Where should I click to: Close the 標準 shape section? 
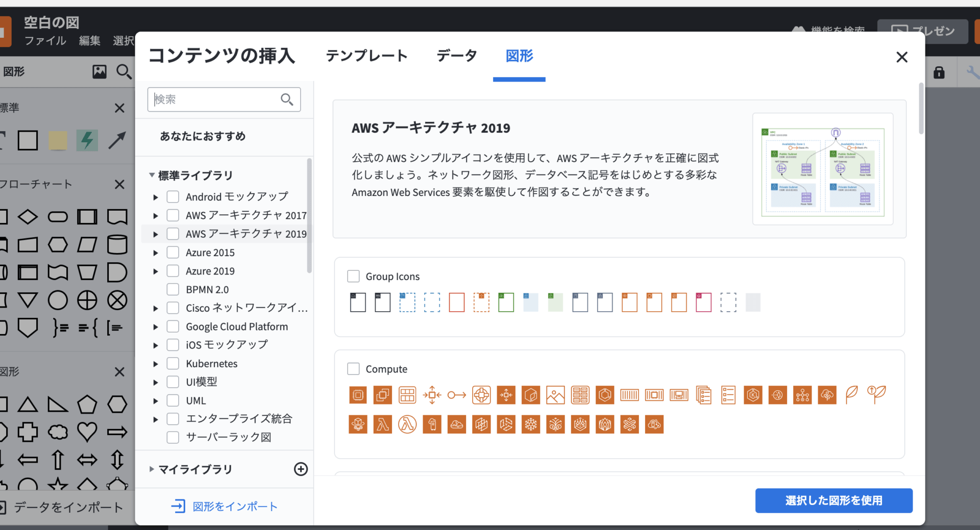[119, 108]
